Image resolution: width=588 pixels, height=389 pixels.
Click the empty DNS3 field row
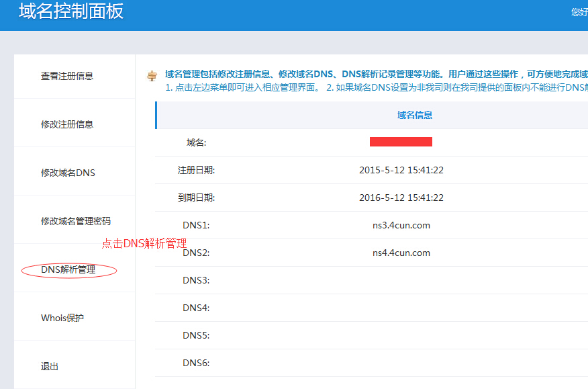click(403, 280)
